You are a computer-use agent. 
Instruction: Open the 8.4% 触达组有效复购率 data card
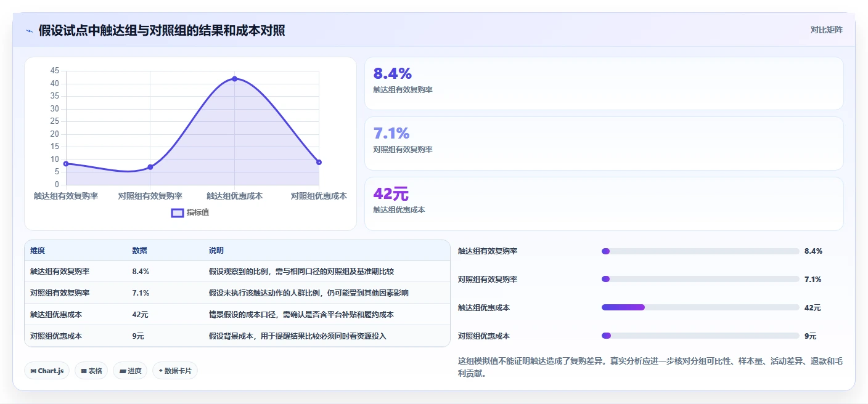pos(604,83)
